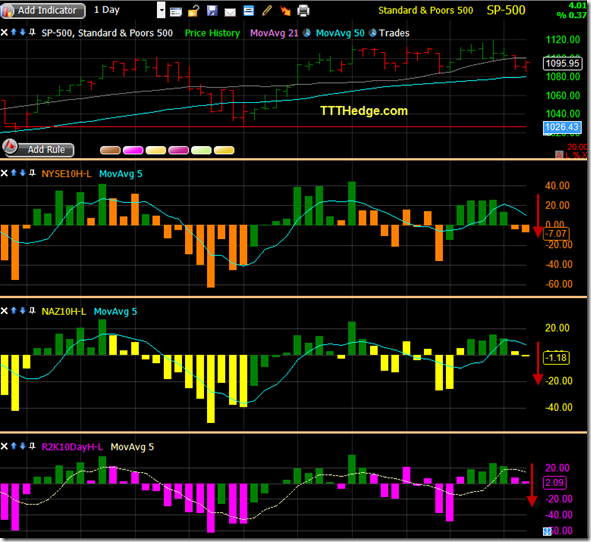Select the NAZ10H-L indicator label
Screen dimensions: 591x542
(64, 311)
